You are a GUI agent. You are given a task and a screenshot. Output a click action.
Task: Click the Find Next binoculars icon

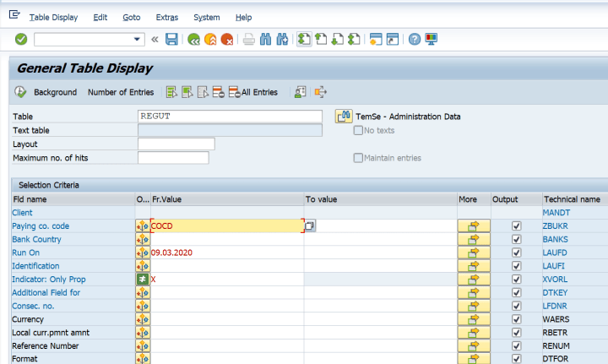point(282,39)
